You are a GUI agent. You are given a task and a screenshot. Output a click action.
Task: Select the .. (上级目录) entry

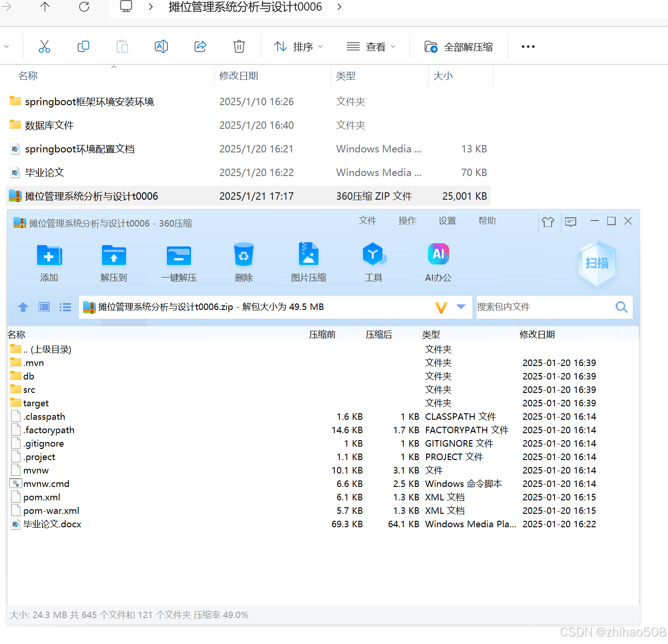[x=323, y=349]
